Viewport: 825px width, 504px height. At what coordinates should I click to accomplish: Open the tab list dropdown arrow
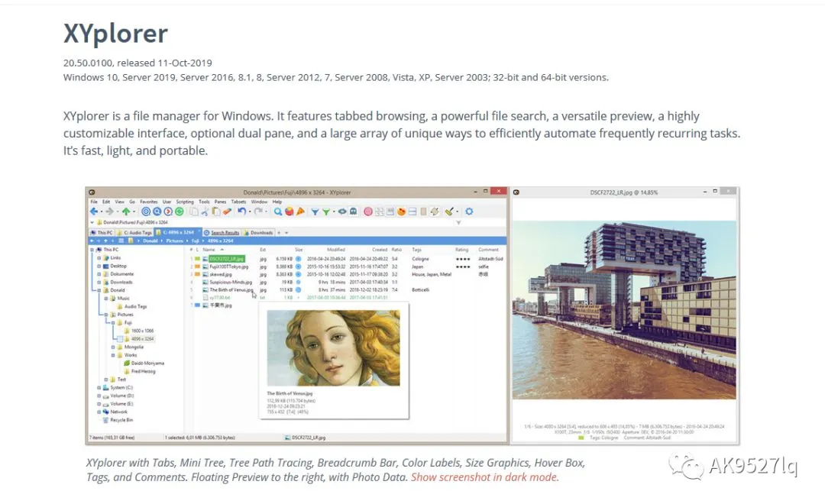point(286,233)
